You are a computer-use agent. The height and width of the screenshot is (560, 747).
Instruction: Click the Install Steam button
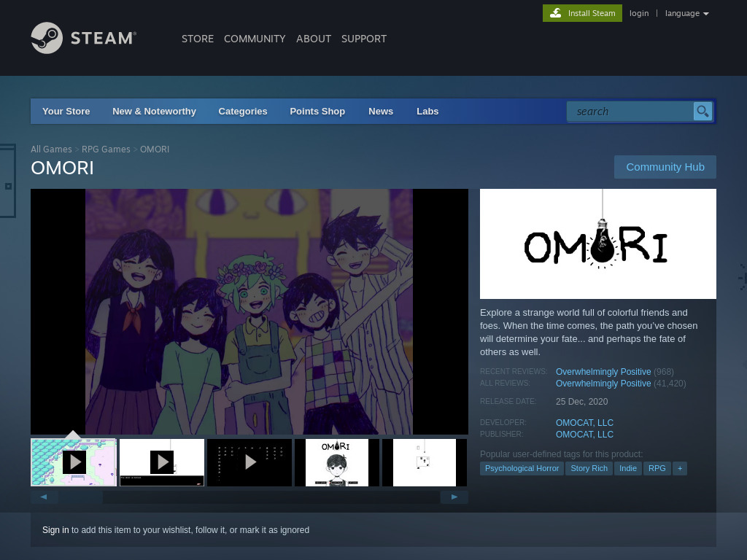pos(582,13)
